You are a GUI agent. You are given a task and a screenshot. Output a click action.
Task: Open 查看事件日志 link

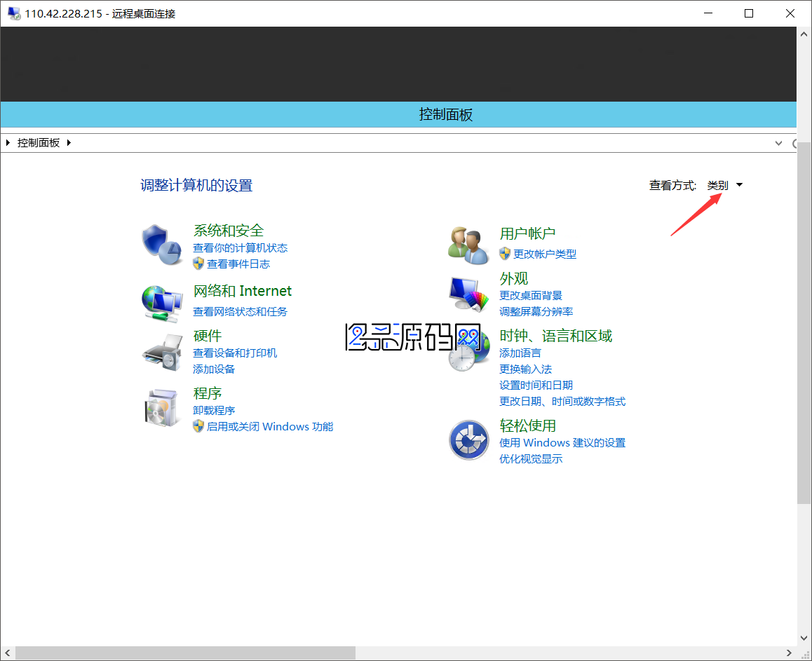pos(238,264)
